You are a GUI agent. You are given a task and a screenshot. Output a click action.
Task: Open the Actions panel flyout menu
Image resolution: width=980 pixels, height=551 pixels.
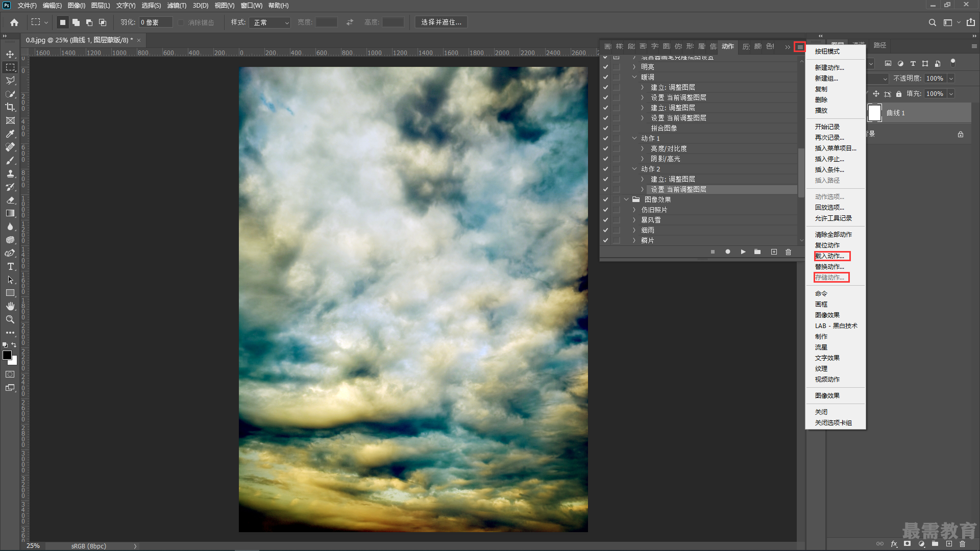point(800,47)
